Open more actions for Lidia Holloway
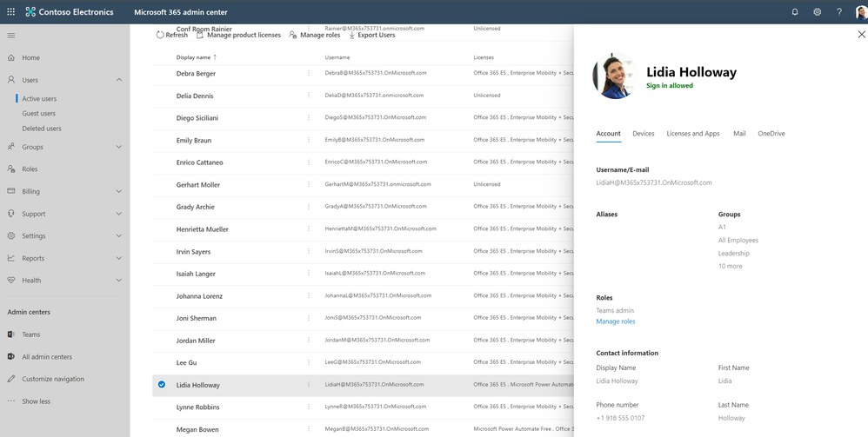The image size is (868, 437). click(309, 385)
